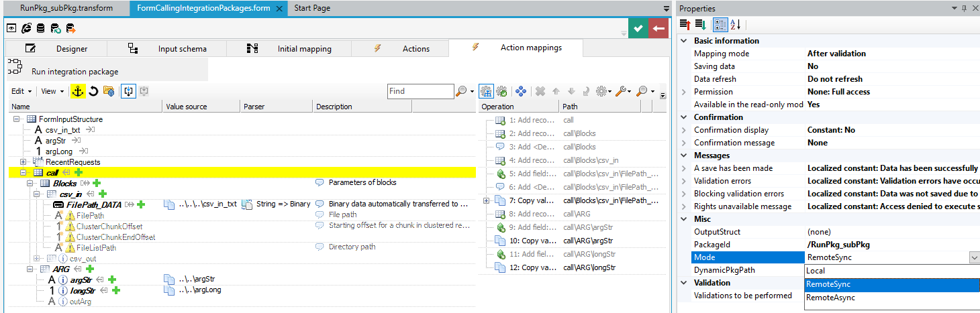Click the green plus next to longStr
The height and width of the screenshot is (313, 980).
pos(115,290)
